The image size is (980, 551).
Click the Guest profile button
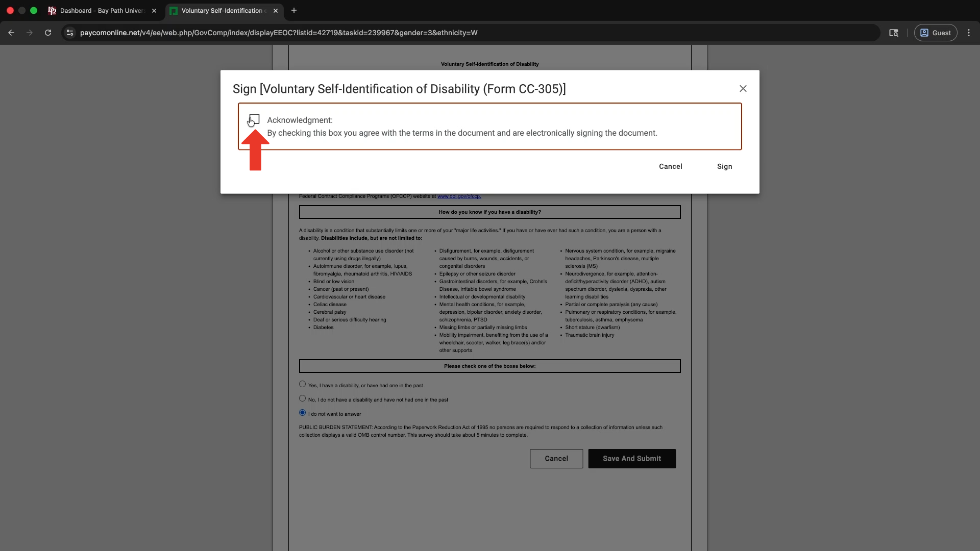coord(935,33)
